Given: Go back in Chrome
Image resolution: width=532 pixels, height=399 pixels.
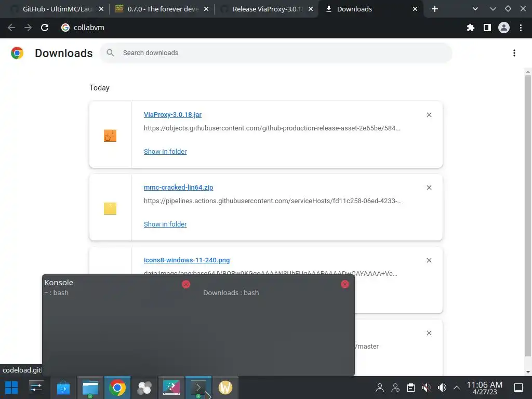Looking at the screenshot, I should [11, 28].
